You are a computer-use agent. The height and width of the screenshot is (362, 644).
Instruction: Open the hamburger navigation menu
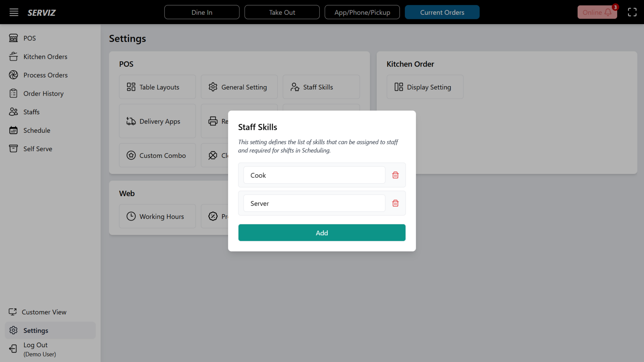tap(14, 12)
